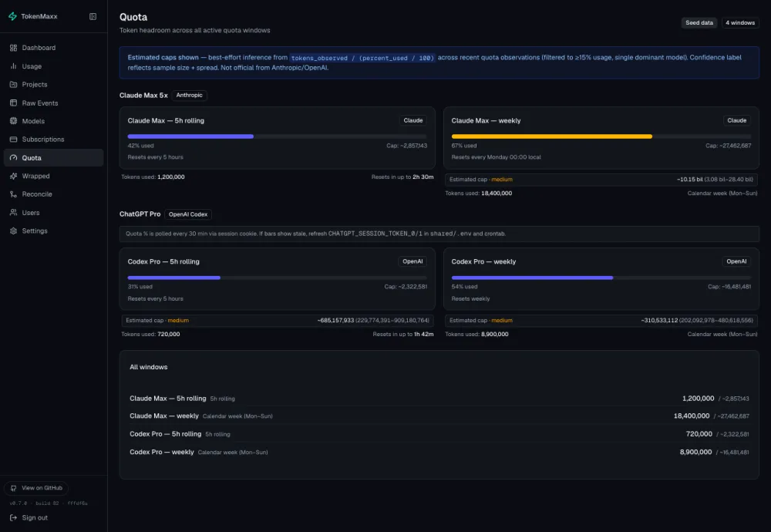Click Sign out
771x532 pixels.
click(x=29, y=518)
